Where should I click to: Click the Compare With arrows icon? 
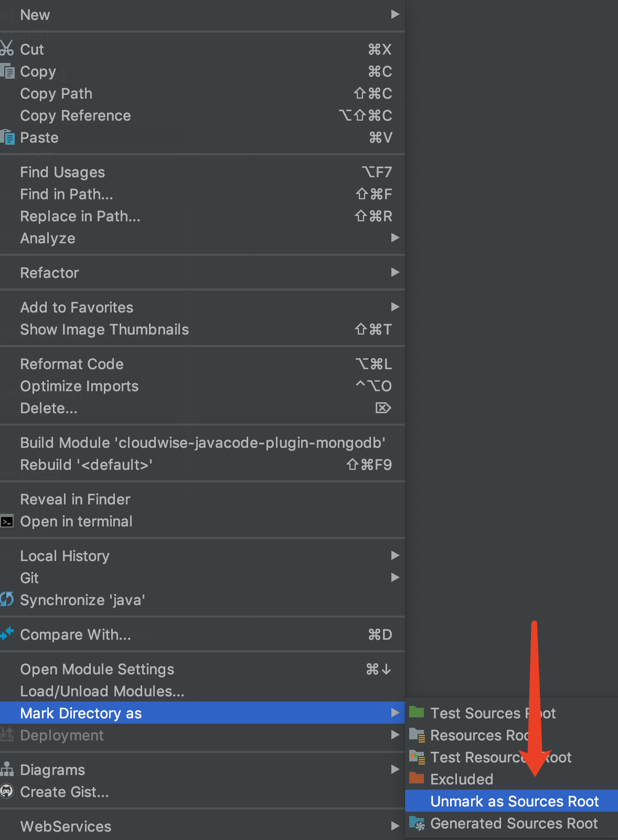point(7,634)
